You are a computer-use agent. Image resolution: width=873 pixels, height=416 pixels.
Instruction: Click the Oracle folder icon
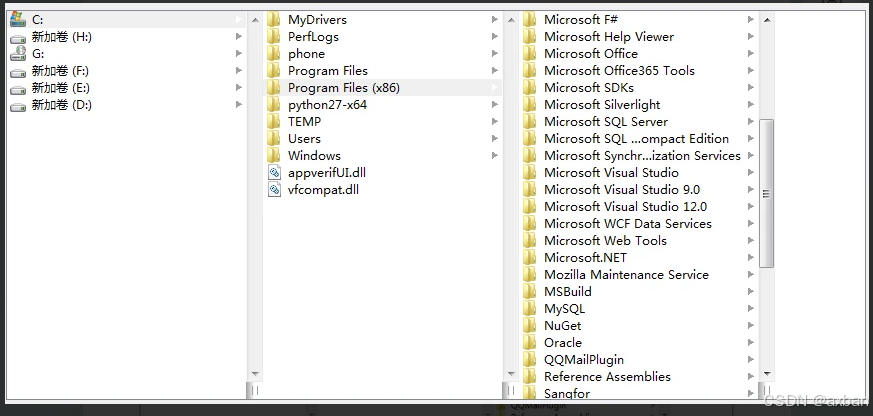[529, 342]
